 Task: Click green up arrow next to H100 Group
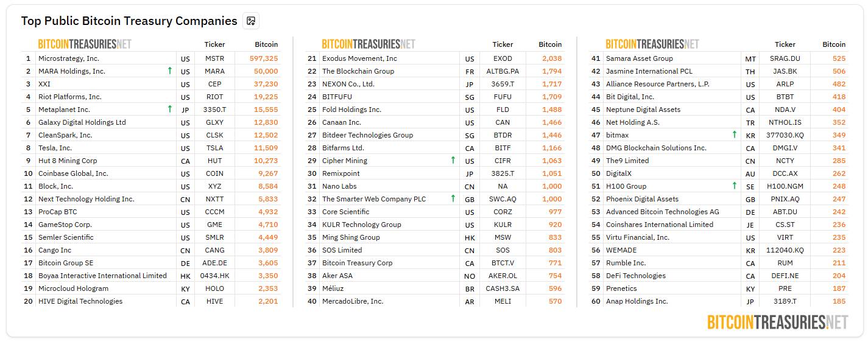point(735,186)
